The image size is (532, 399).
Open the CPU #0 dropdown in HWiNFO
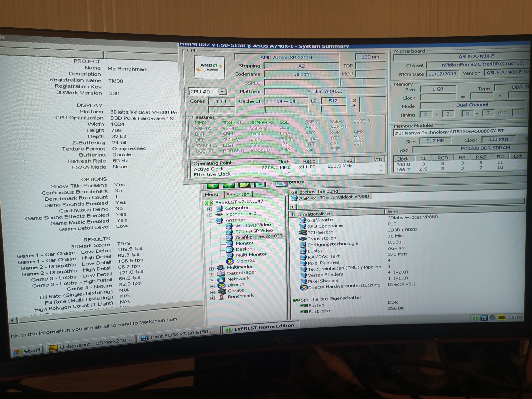point(222,91)
